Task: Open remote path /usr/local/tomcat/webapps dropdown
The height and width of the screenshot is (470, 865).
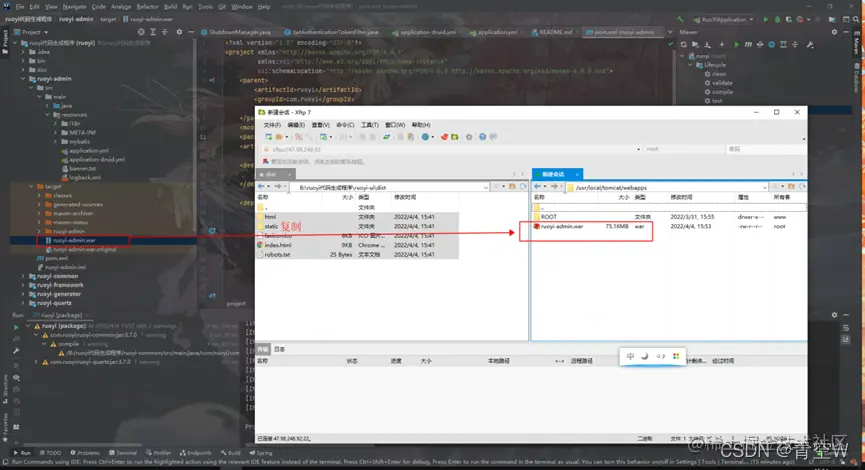Action: click(x=765, y=188)
